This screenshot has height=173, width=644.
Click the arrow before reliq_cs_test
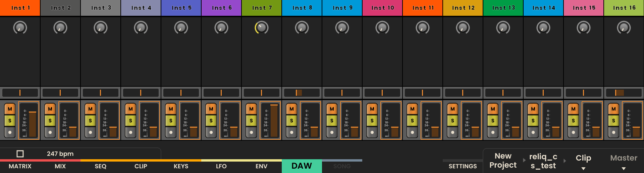(524, 161)
